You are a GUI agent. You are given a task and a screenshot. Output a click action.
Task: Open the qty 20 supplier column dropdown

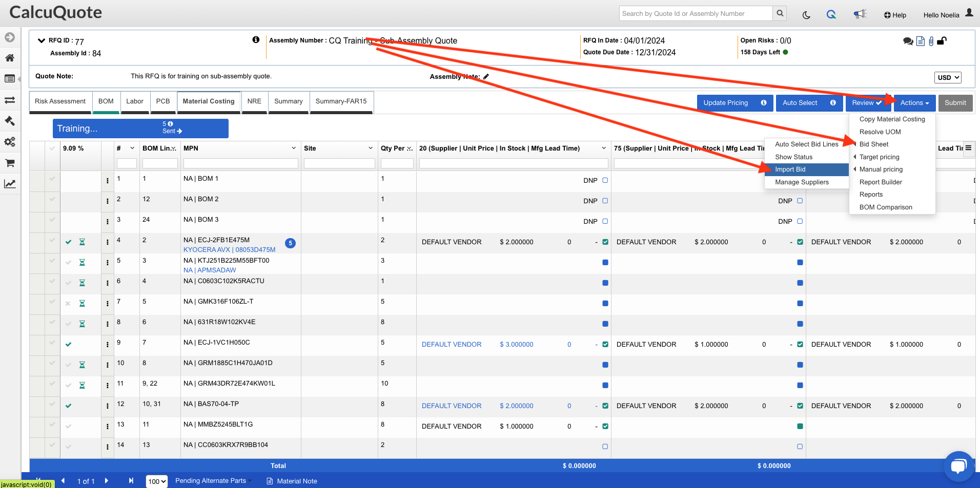pos(604,148)
